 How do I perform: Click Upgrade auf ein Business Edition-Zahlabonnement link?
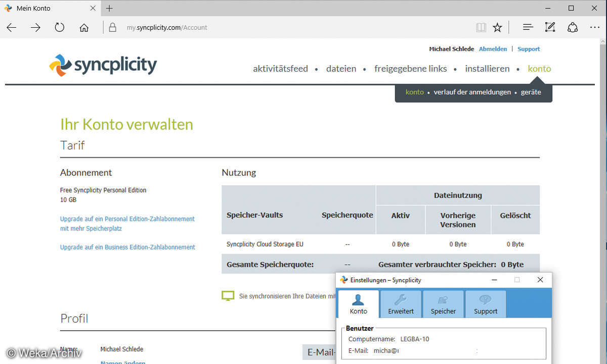pyautogui.click(x=127, y=247)
